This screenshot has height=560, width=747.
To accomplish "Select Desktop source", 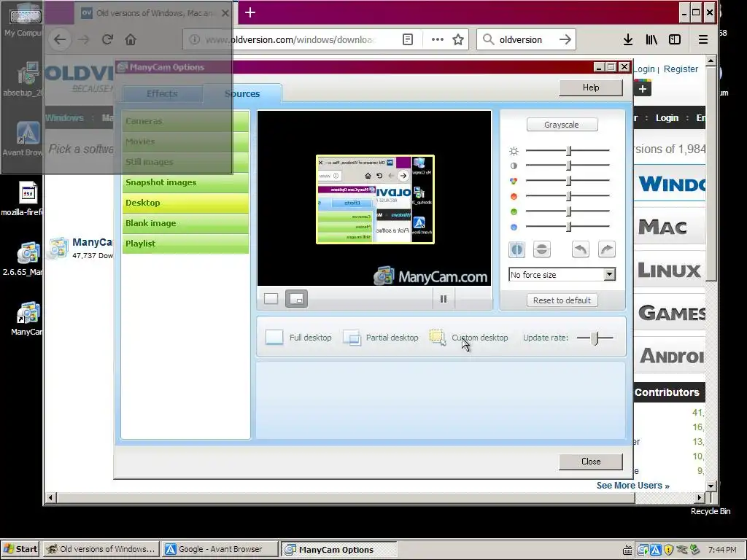I will click(185, 203).
